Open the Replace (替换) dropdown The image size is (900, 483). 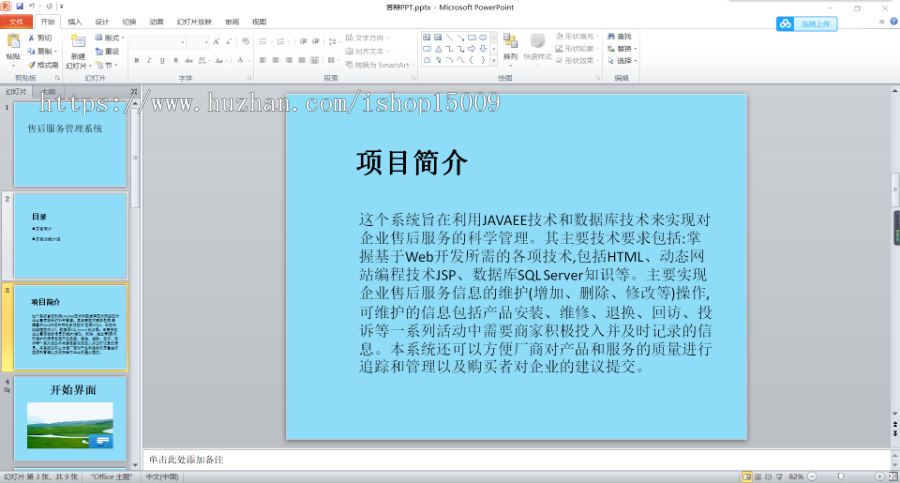(x=623, y=49)
